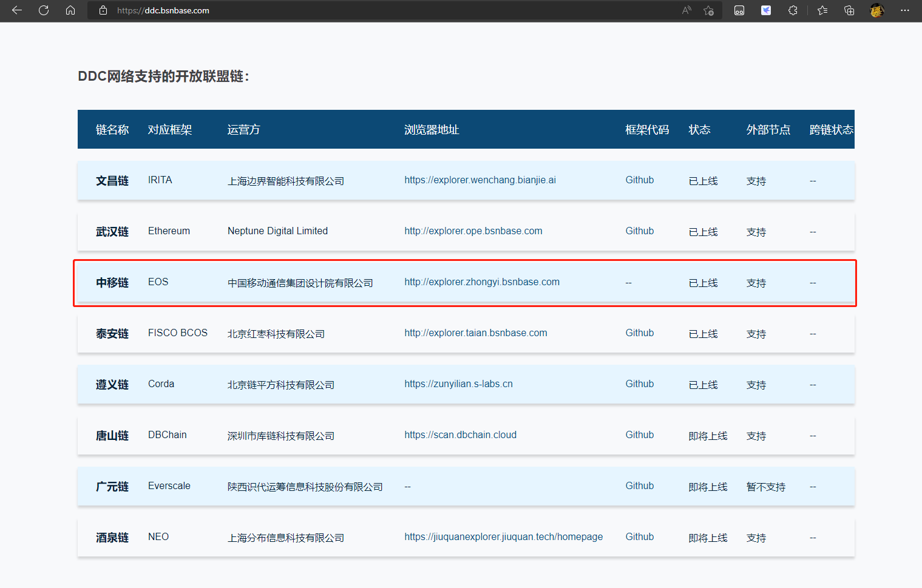This screenshot has height=588, width=922.
Task: Open the 泰安链 explorer taian URL
Action: pyautogui.click(x=476, y=333)
